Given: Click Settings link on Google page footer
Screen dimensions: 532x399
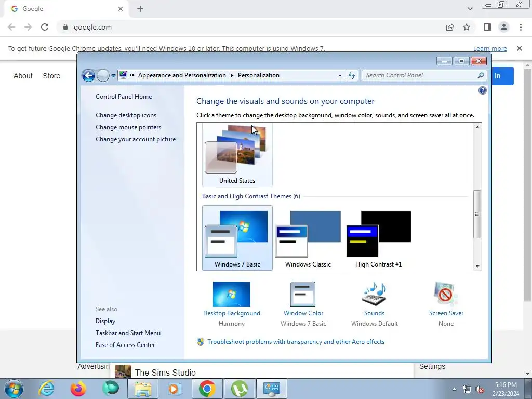Looking at the screenshot, I should tap(432, 366).
